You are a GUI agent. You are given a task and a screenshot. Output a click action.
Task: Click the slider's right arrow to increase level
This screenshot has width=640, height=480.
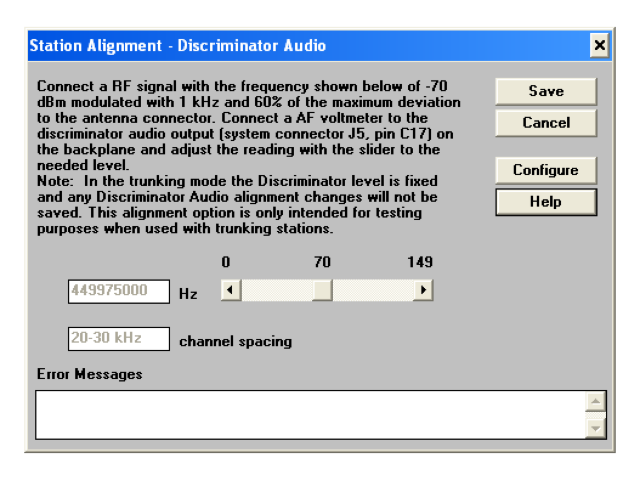(425, 290)
